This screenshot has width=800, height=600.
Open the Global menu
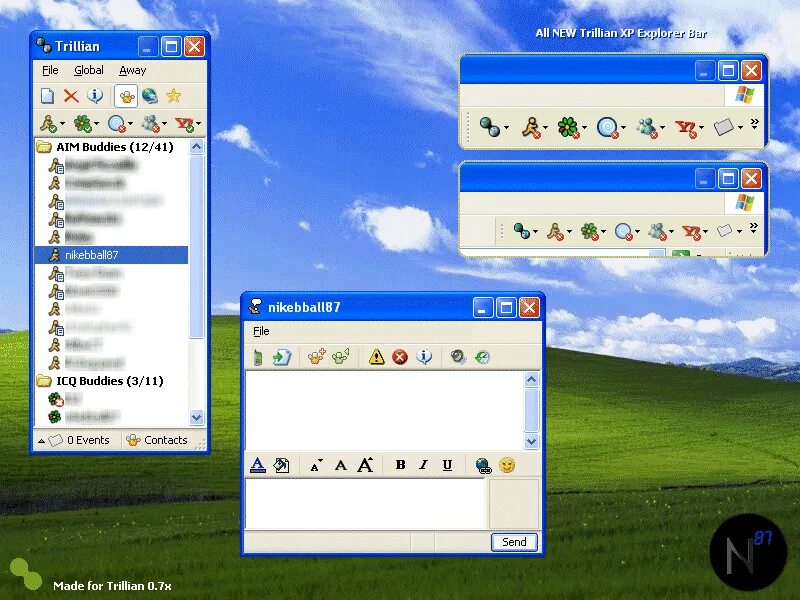[x=89, y=70]
